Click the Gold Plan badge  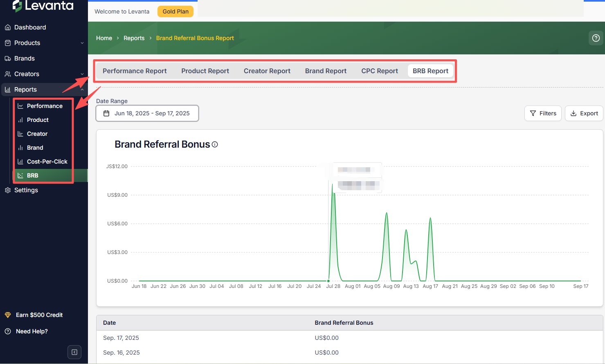[x=175, y=11]
